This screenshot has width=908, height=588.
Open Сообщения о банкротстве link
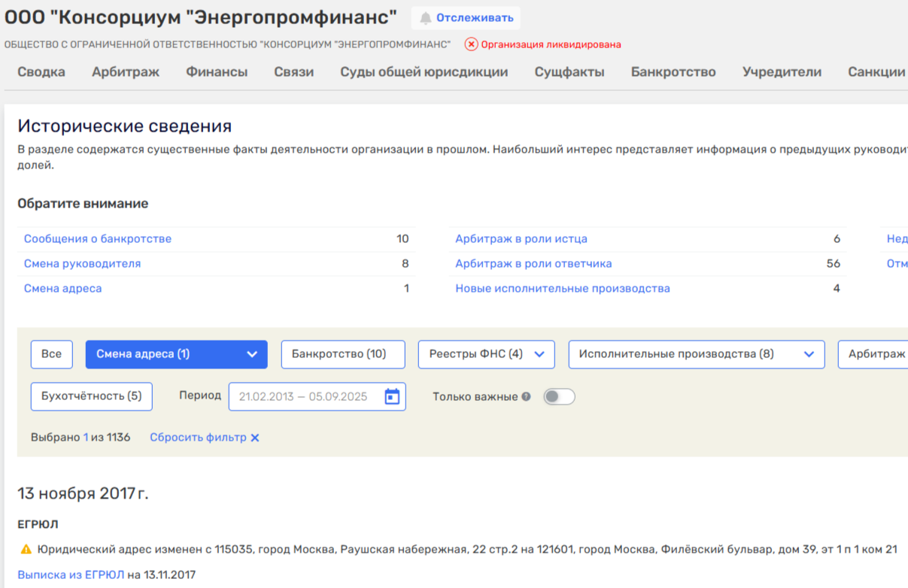coord(98,239)
